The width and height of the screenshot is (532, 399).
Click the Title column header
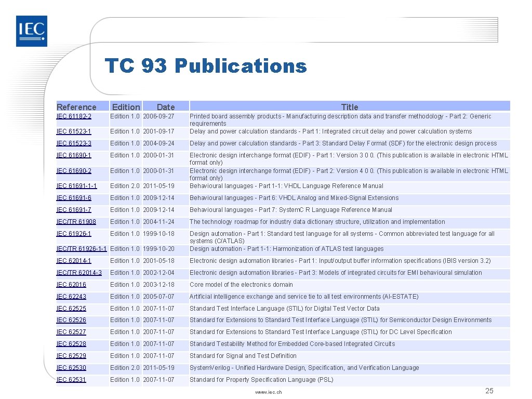(350, 107)
